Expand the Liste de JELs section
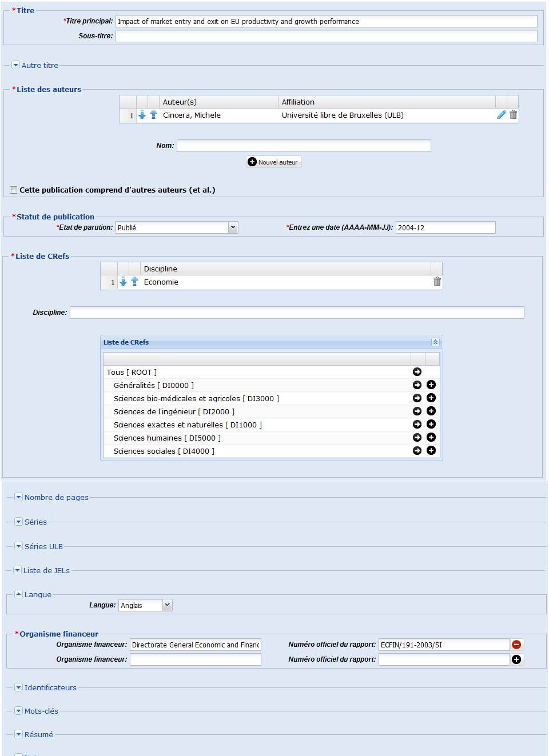 point(18,570)
